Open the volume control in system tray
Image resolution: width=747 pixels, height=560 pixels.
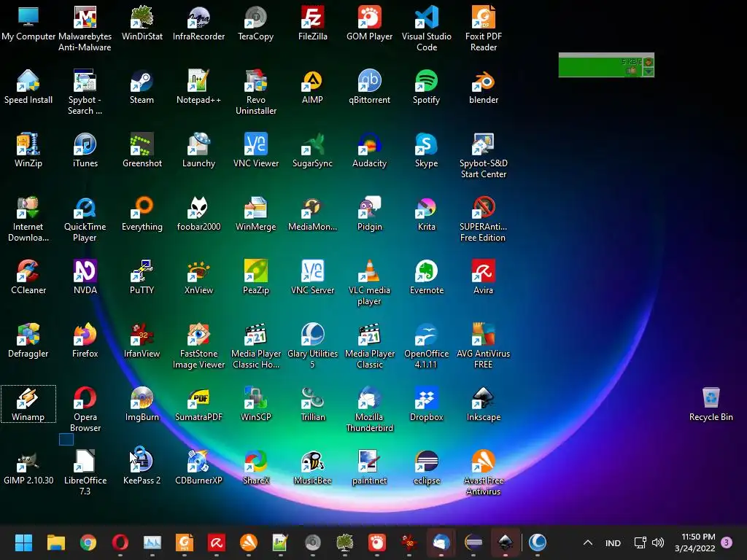658,542
